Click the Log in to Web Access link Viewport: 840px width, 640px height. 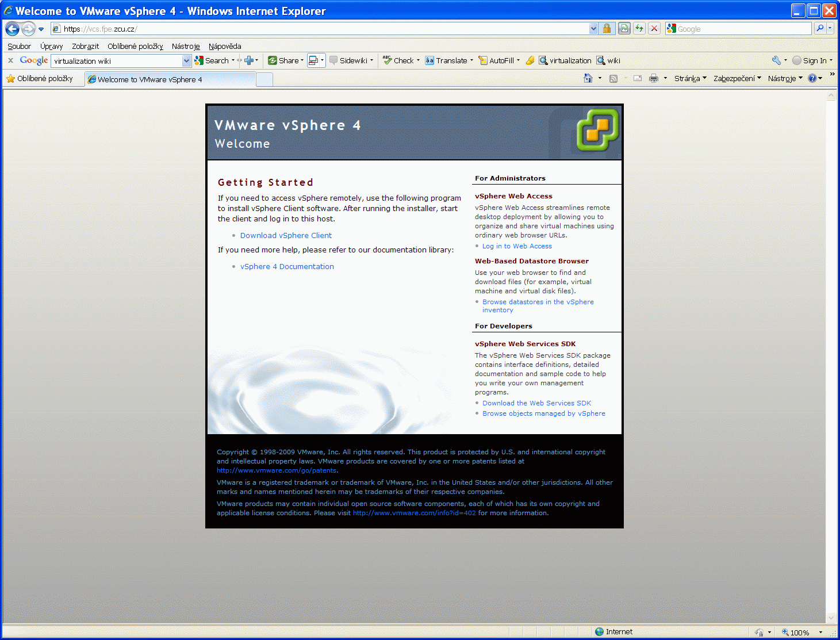tap(517, 246)
